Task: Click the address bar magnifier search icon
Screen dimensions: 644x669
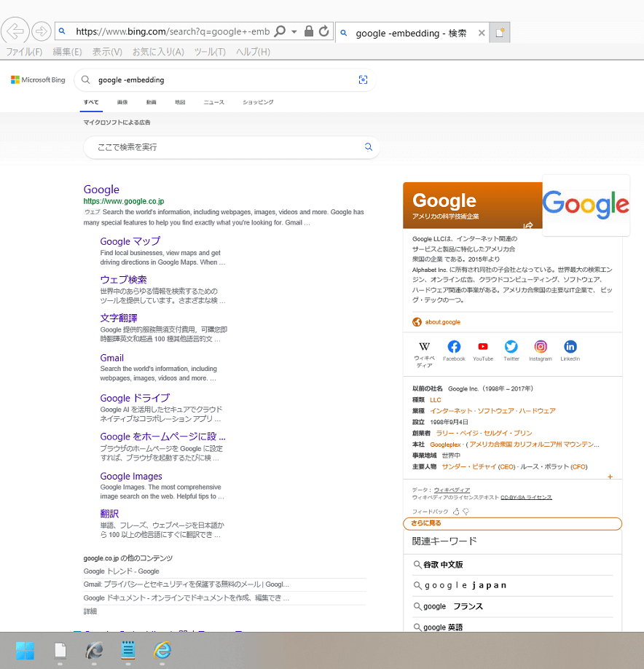Action: tap(280, 31)
